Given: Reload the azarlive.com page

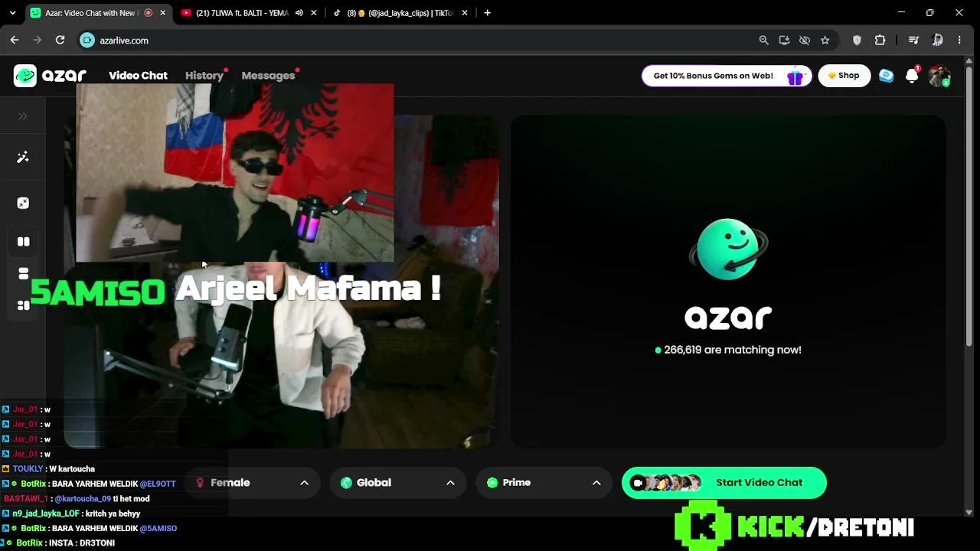Looking at the screenshot, I should [60, 41].
